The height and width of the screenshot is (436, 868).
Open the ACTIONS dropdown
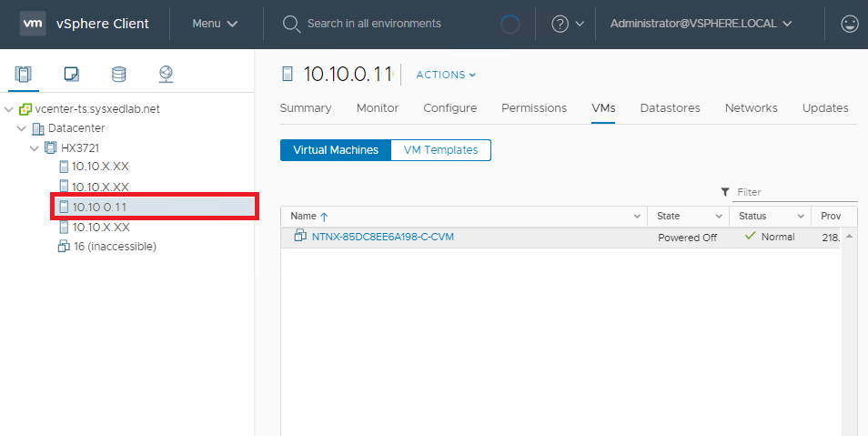pyautogui.click(x=446, y=75)
